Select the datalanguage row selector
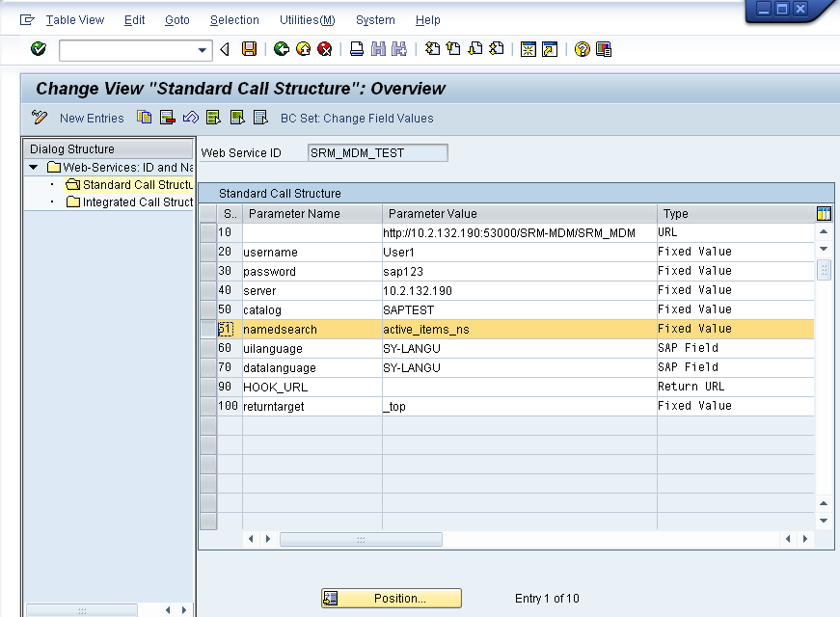This screenshot has height=617, width=840. pyautogui.click(x=208, y=368)
